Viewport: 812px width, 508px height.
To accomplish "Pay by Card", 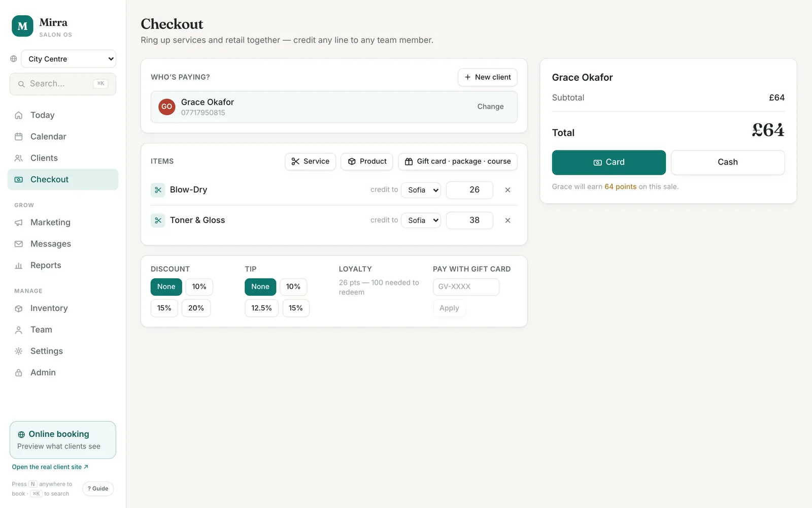I will coord(609,163).
